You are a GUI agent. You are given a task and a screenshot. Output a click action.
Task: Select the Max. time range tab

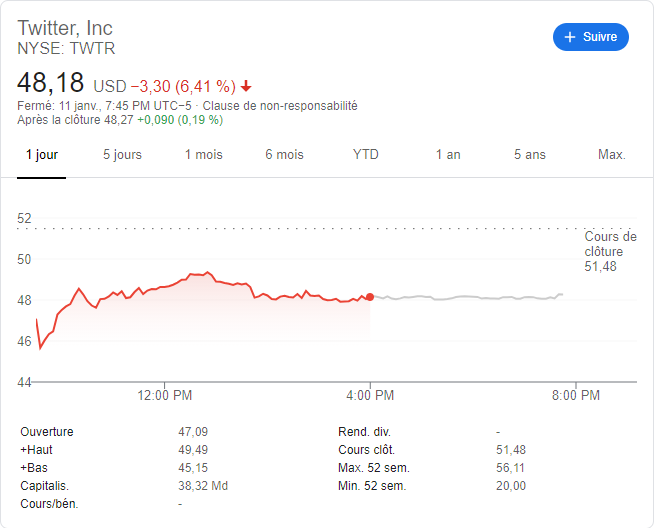611,155
